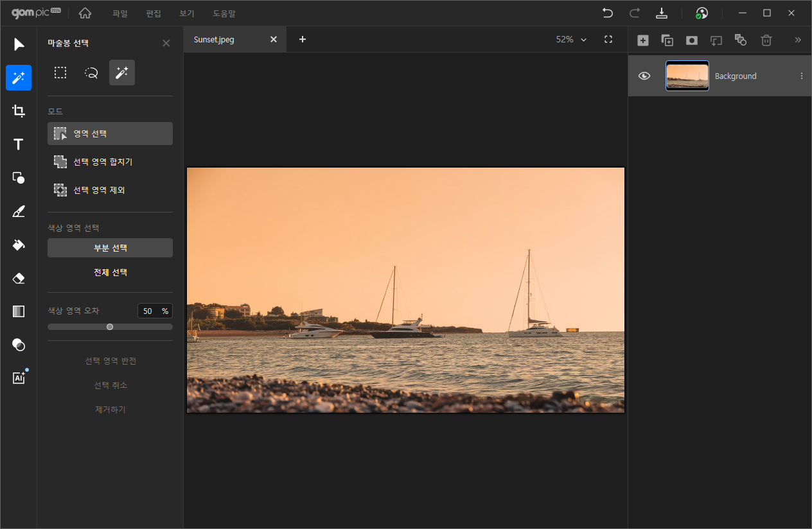Viewport: 812px width, 529px height.
Task: Choose the lasso selection icon
Action: (x=91, y=73)
